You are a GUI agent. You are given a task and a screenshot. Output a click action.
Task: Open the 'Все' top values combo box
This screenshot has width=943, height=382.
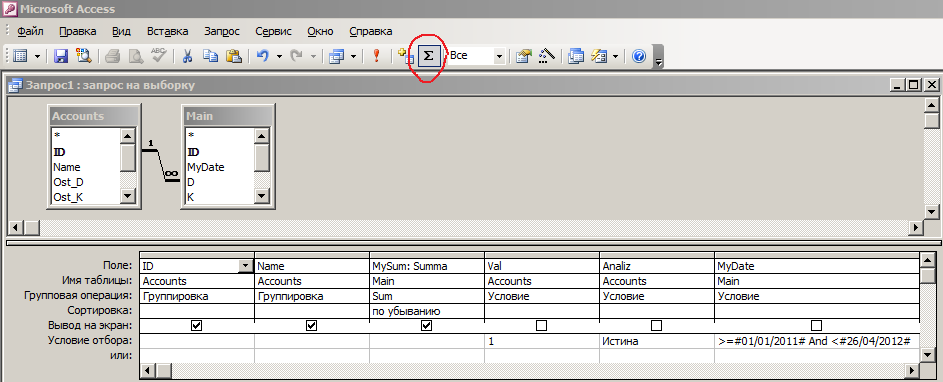coord(499,56)
